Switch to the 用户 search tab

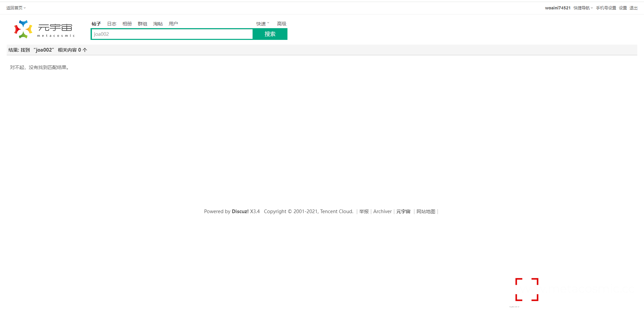coord(173,24)
